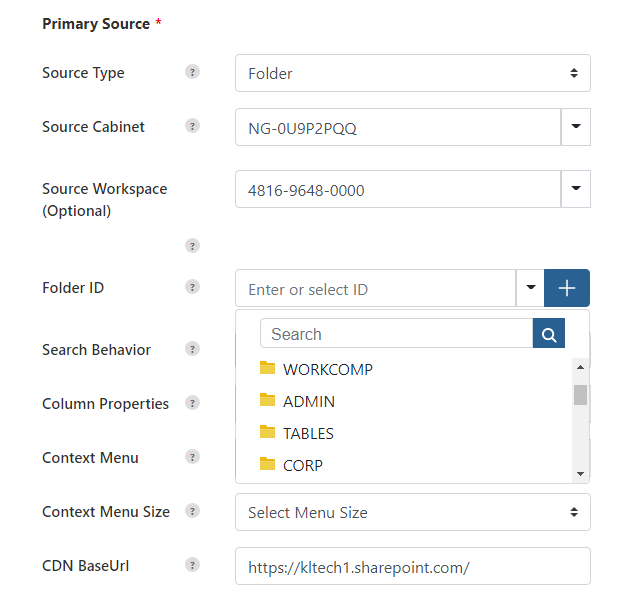The image size is (636, 601).
Task: Select the WORKCOMP folder
Action: coord(316,369)
